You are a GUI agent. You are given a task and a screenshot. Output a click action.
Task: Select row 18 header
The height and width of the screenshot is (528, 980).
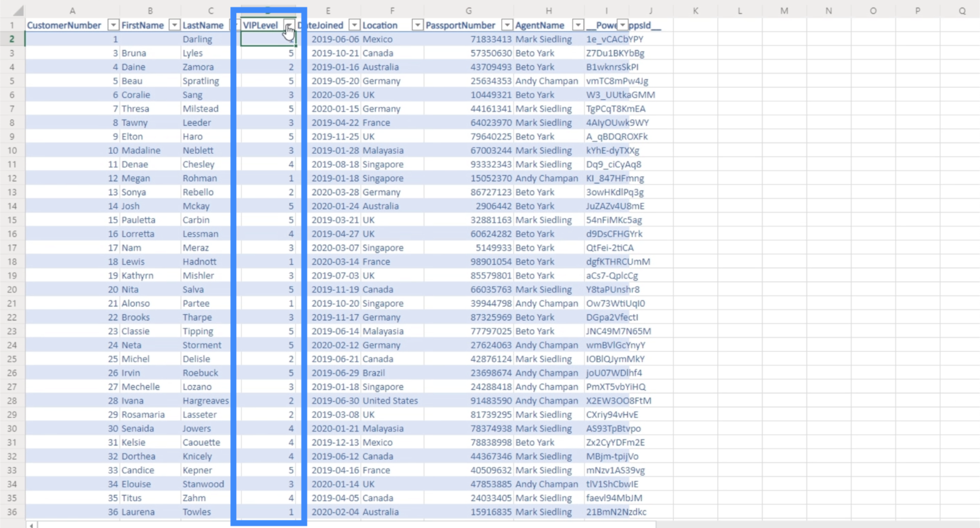pos(12,262)
